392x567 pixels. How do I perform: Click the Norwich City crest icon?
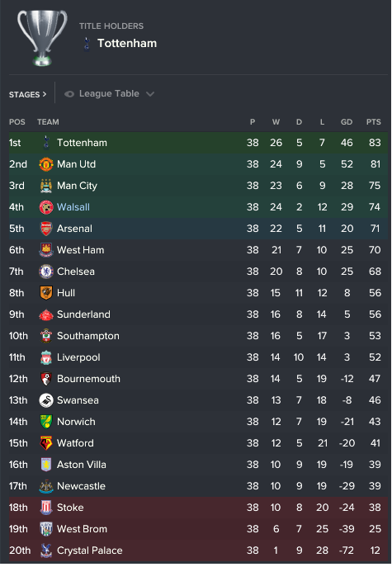click(x=46, y=422)
